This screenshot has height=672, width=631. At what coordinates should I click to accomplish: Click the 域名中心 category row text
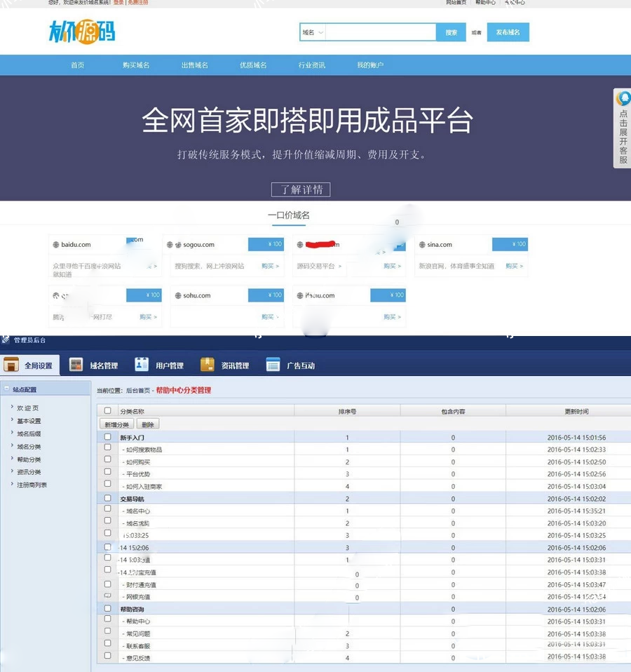click(x=138, y=511)
